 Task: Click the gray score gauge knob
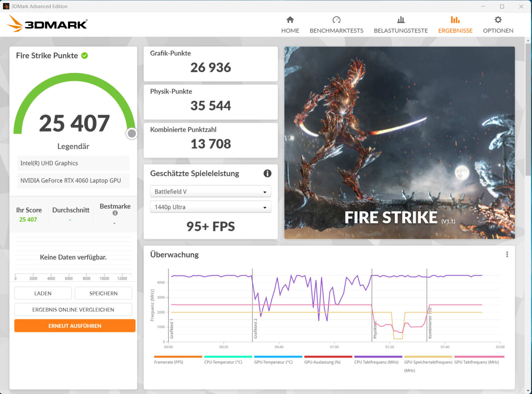132,133
